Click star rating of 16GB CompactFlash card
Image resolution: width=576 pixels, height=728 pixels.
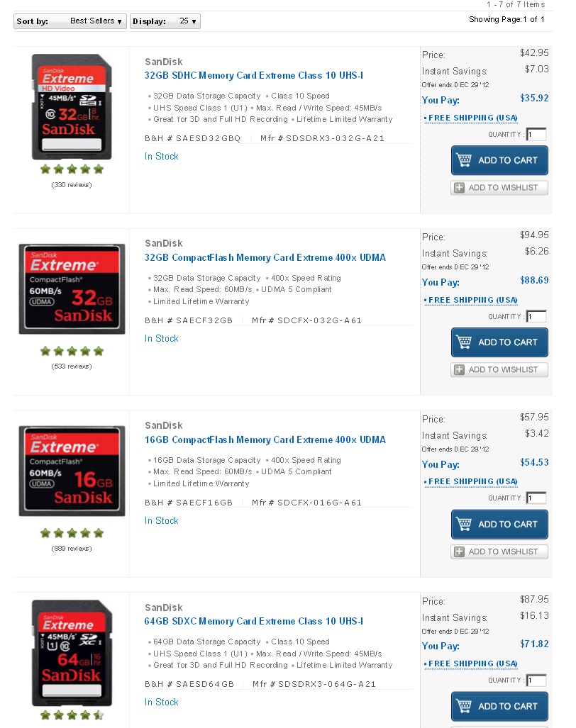[72, 534]
